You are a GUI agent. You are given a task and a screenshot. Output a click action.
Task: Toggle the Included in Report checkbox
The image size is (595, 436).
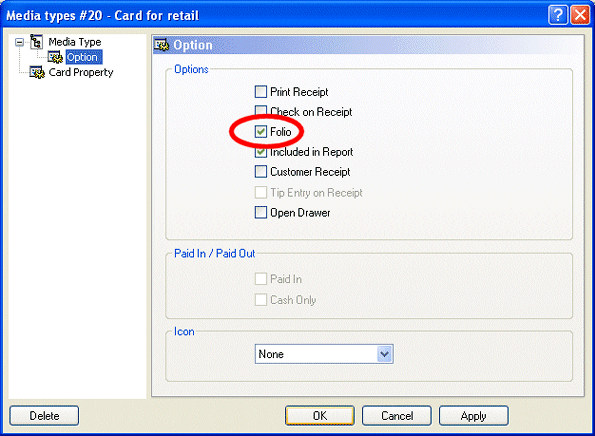[261, 152]
